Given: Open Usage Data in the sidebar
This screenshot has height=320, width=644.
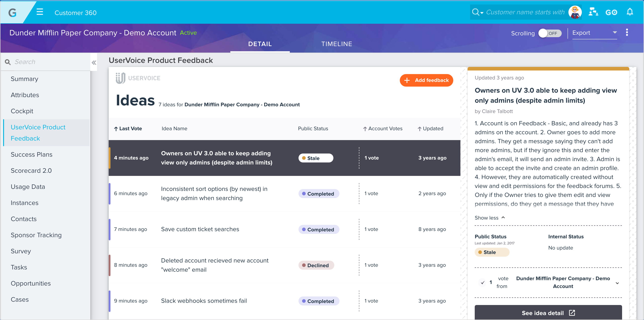Looking at the screenshot, I should 28,187.
